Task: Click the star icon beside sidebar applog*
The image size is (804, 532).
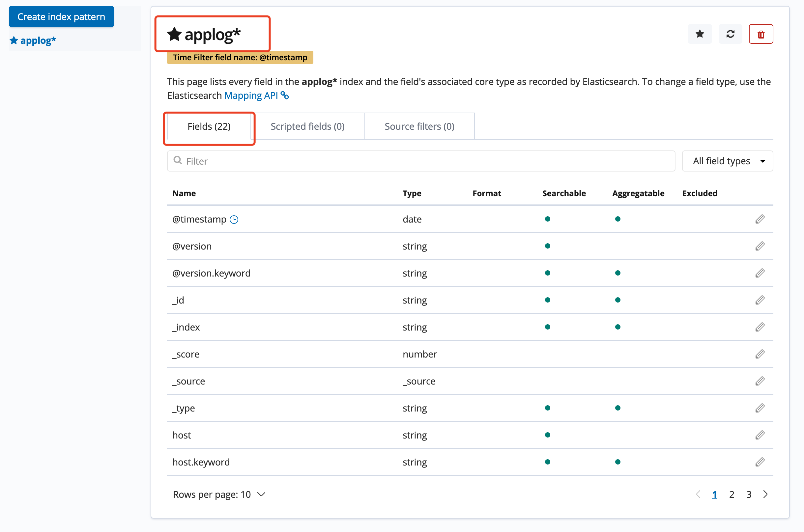Action: click(x=14, y=40)
